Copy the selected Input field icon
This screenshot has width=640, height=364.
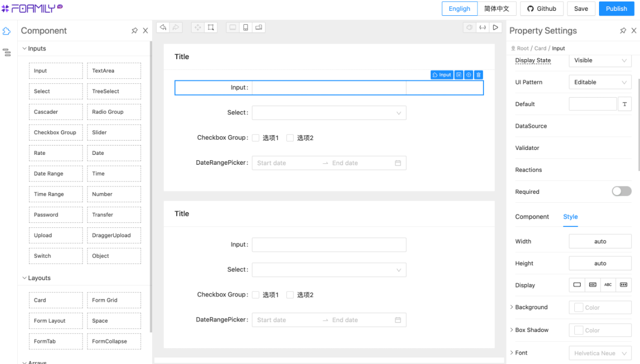[x=459, y=75]
